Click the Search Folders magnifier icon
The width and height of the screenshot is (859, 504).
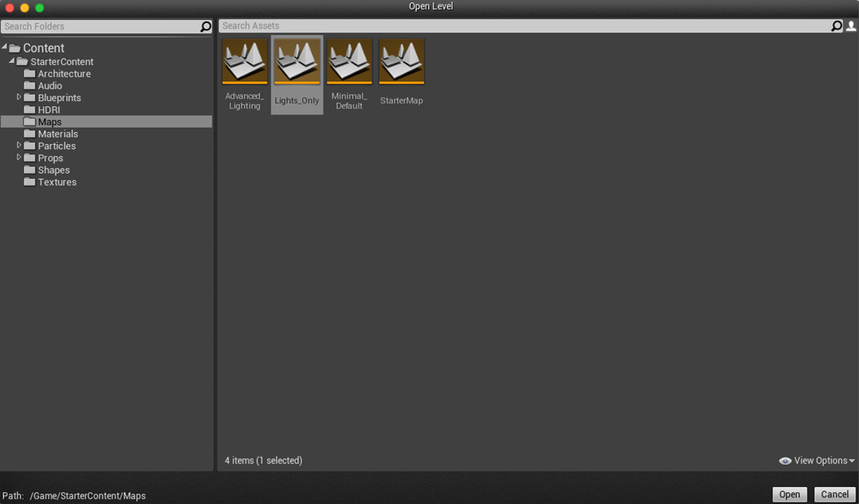(205, 26)
